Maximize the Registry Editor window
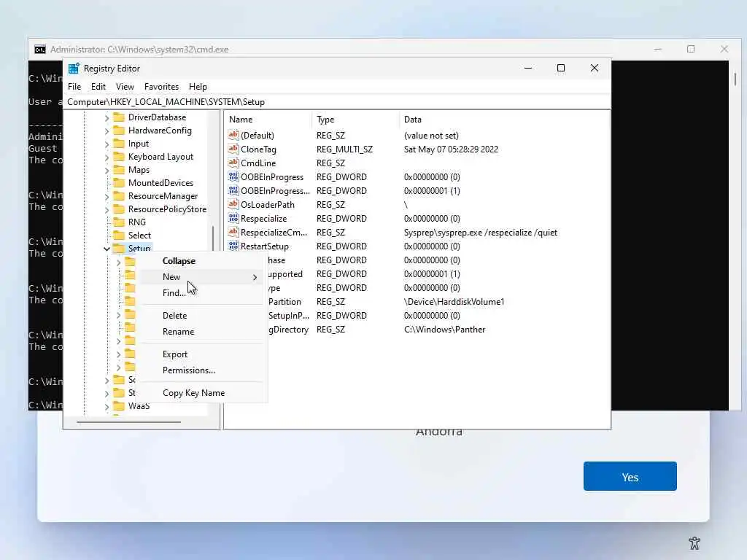The height and width of the screenshot is (560, 747). tap(561, 68)
